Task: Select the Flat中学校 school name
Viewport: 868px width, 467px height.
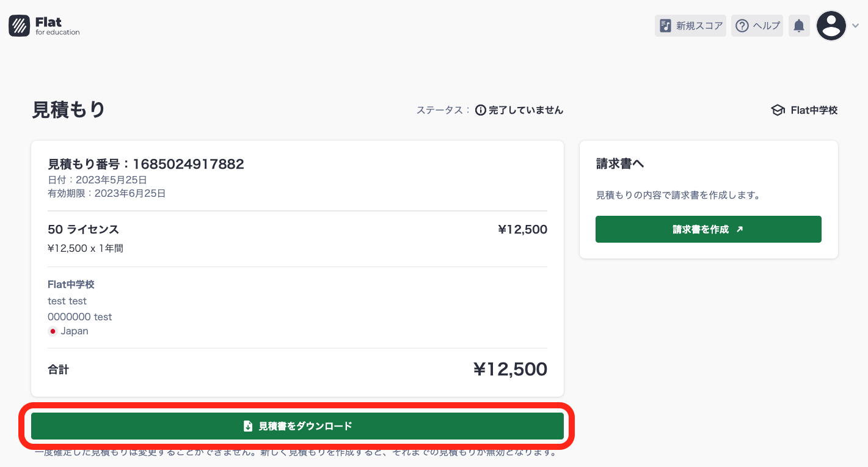Action: click(x=815, y=109)
